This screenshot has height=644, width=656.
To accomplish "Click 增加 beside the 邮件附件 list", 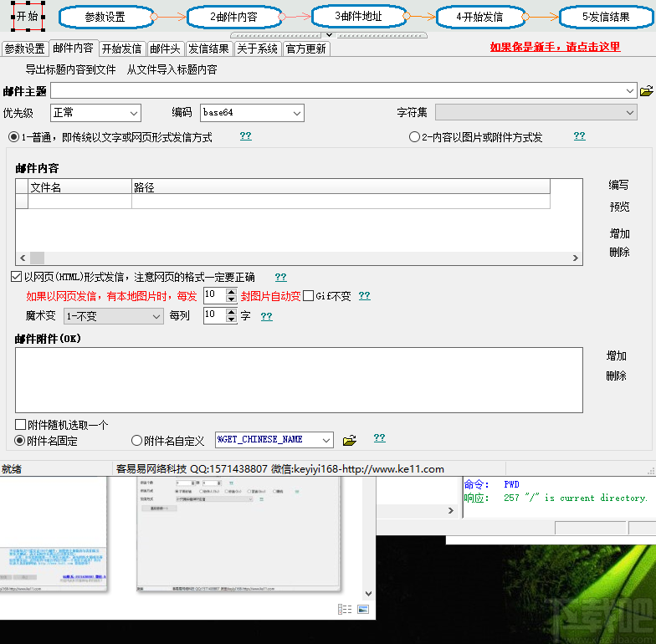I will pos(616,356).
